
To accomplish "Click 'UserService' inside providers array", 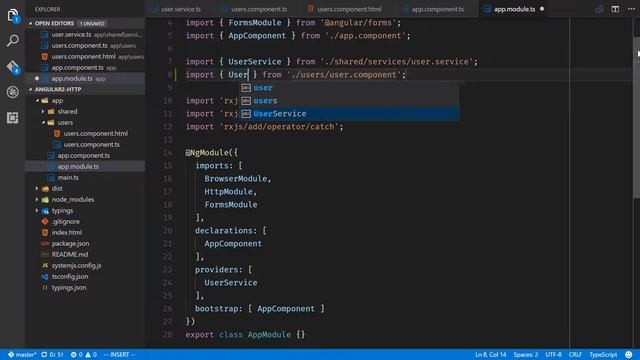I will point(231,282).
